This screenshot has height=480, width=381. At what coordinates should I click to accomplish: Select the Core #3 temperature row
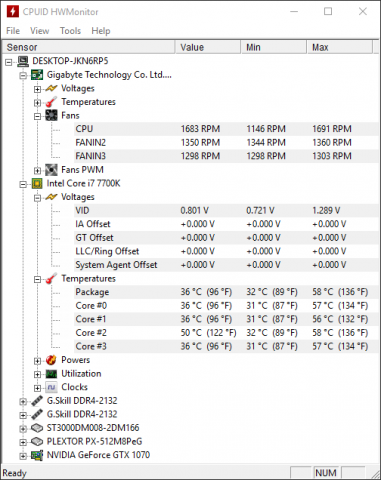[x=226, y=346]
